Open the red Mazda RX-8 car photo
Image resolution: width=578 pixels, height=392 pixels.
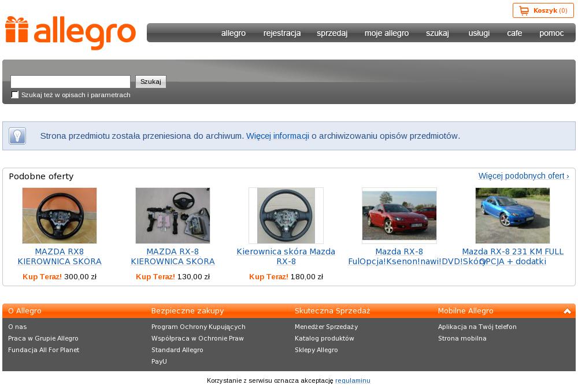pyautogui.click(x=399, y=215)
